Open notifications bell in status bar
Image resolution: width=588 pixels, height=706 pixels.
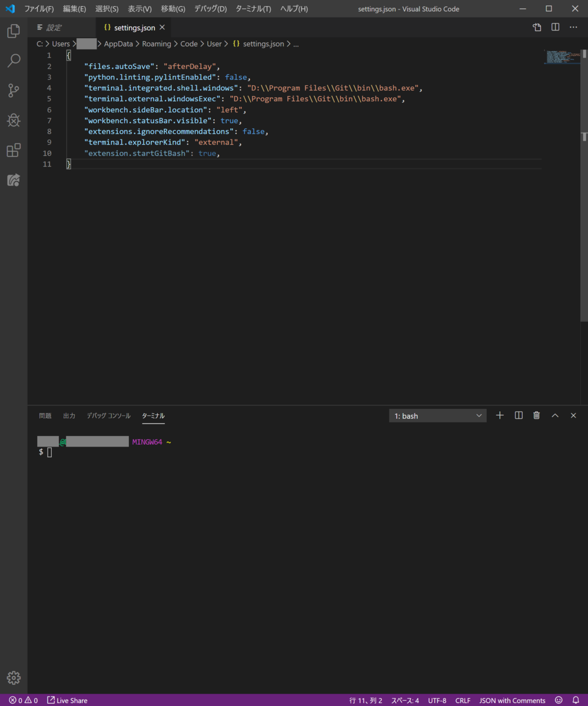pyautogui.click(x=576, y=700)
